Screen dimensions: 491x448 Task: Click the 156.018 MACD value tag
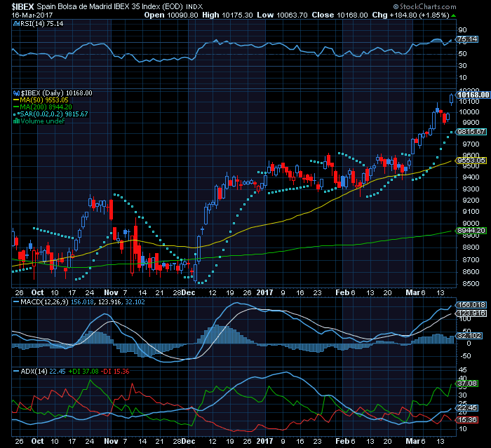471,304
